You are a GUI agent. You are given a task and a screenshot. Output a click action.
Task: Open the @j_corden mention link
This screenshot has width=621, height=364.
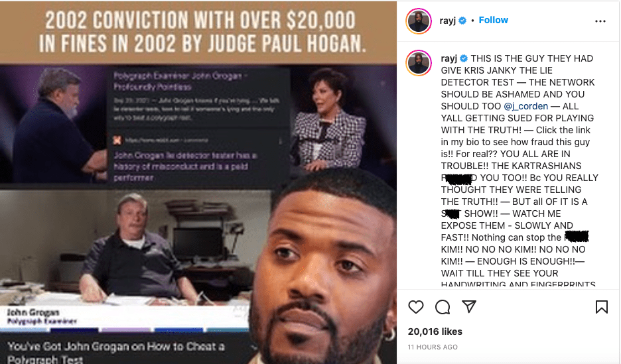pos(526,106)
